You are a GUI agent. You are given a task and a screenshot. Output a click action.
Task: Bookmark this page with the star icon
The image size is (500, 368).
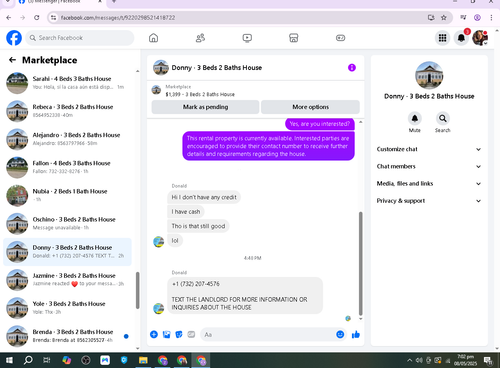click(444, 18)
